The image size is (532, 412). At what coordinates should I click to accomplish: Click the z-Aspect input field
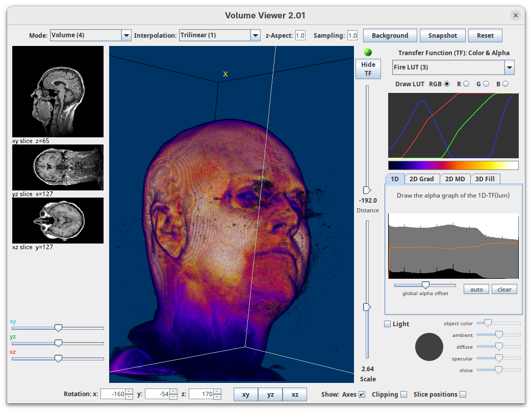click(300, 36)
